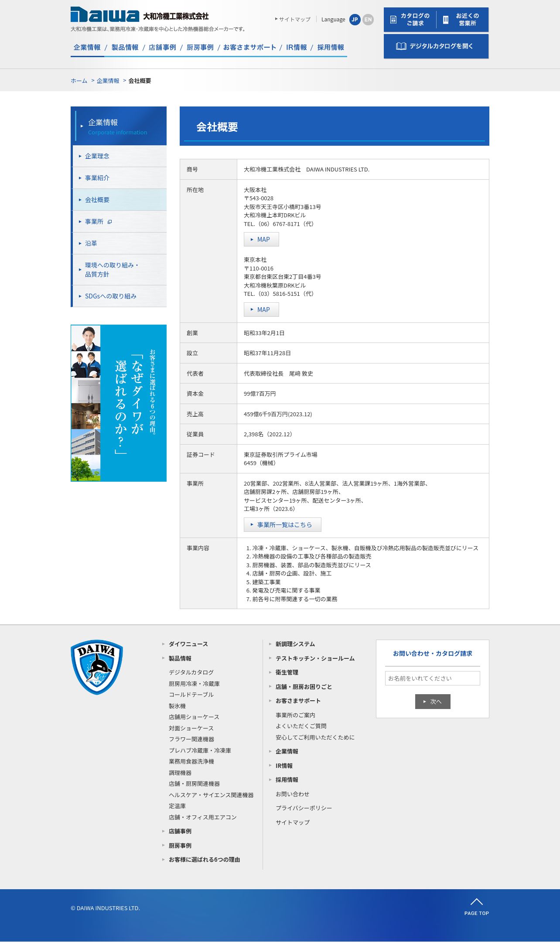The width and height of the screenshot is (560, 942).
Task: Open 環境への取り組み・品質方針 in sidebar
Action: tap(120, 270)
